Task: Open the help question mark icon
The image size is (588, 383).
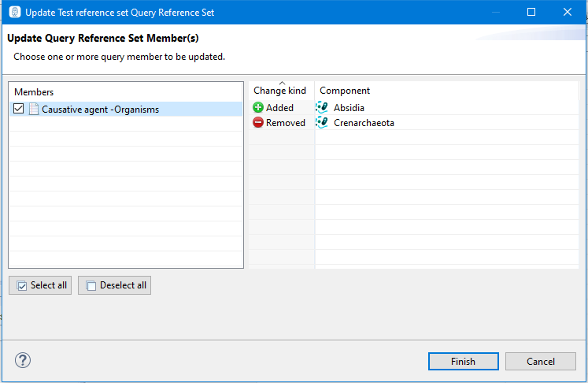Action: pyautogui.click(x=22, y=361)
